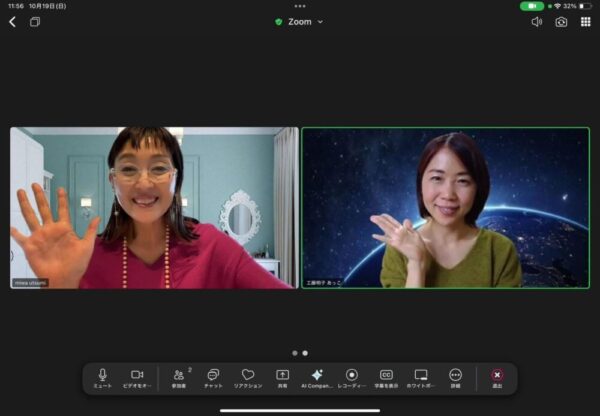Select the left participant video tile

point(154,208)
